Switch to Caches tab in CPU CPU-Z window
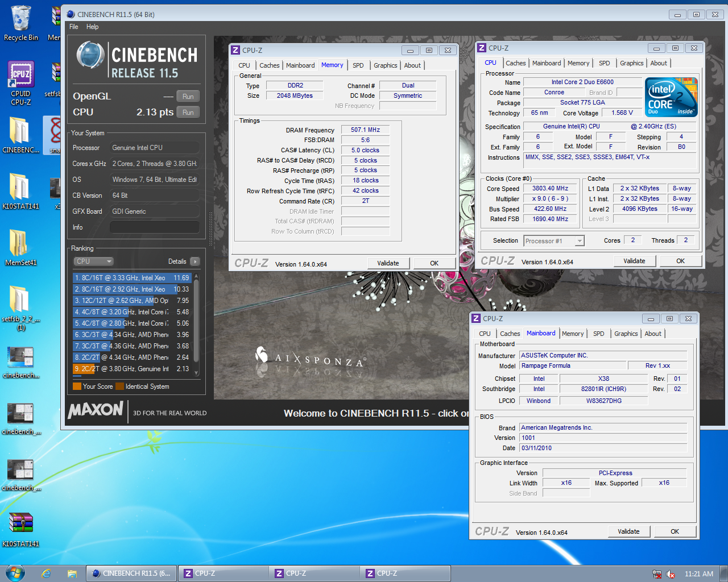The height and width of the screenshot is (582, 728). point(516,63)
